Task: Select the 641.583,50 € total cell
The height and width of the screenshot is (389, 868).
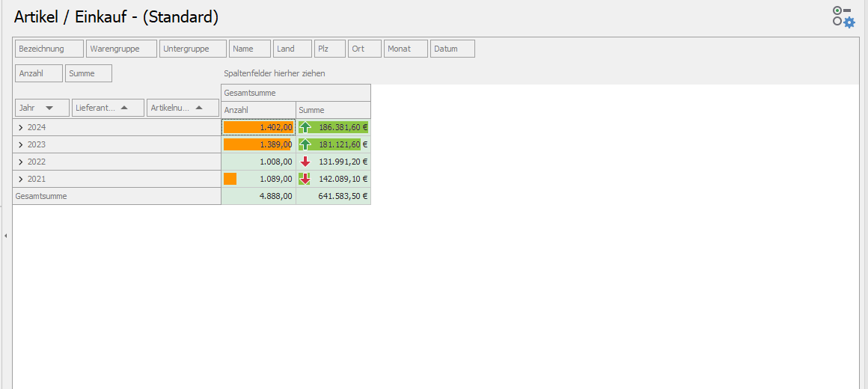Action: (x=333, y=196)
